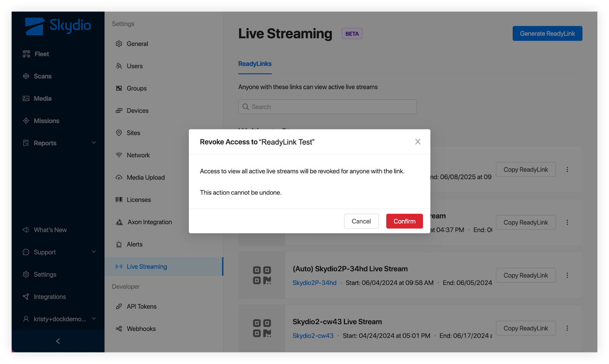Open the Skydio2P-34hd device link
Viewport: 609px width, 364px height.
pyautogui.click(x=314, y=283)
